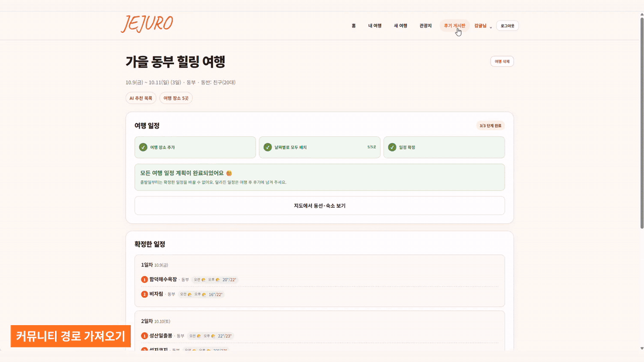Click 지도에서 동선·숙소 보기 button
This screenshot has height=362, width=644.
(x=320, y=206)
